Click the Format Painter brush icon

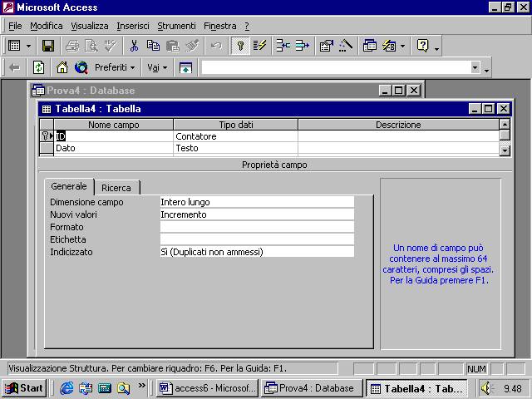192,46
